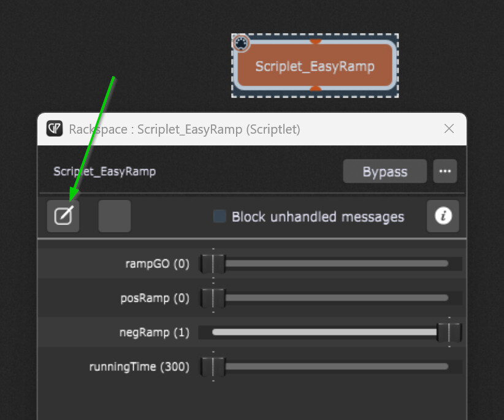The height and width of the screenshot is (420, 504).
Task: Click the negRamp slider handle
Action: coord(449,332)
